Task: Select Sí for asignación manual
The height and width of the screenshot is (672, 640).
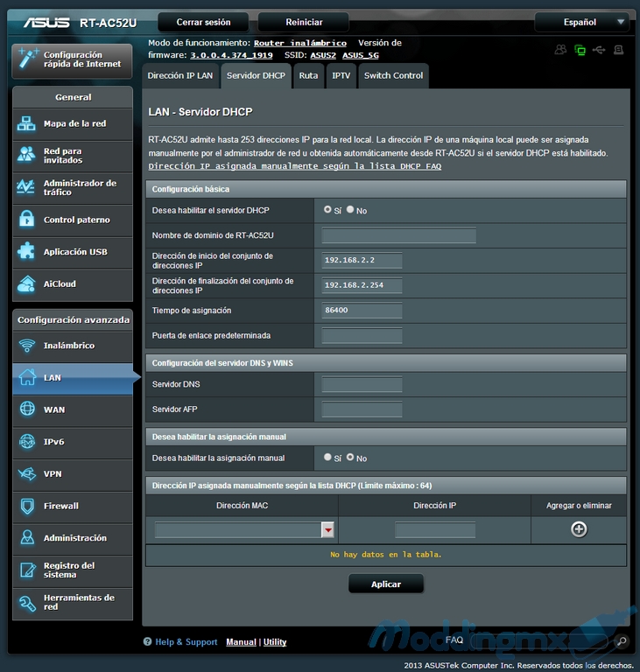Action: 327,458
